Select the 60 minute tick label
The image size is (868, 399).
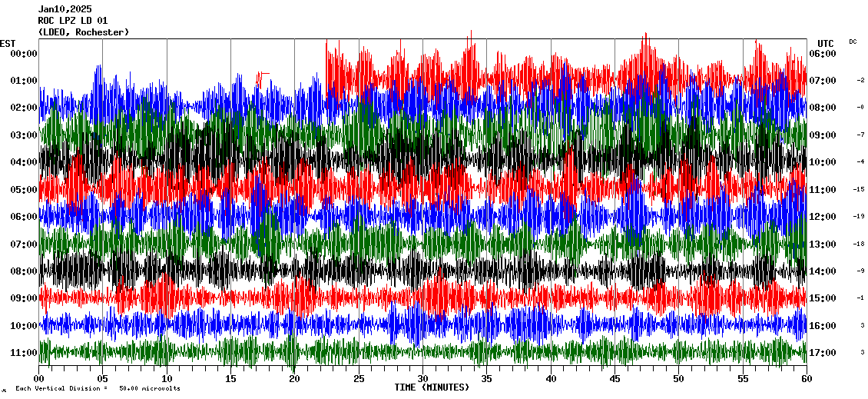806,379
